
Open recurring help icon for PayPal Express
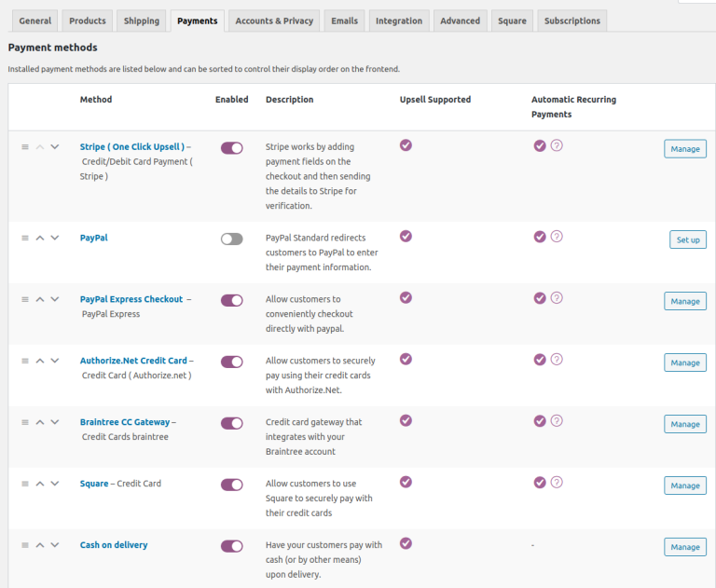(x=557, y=298)
